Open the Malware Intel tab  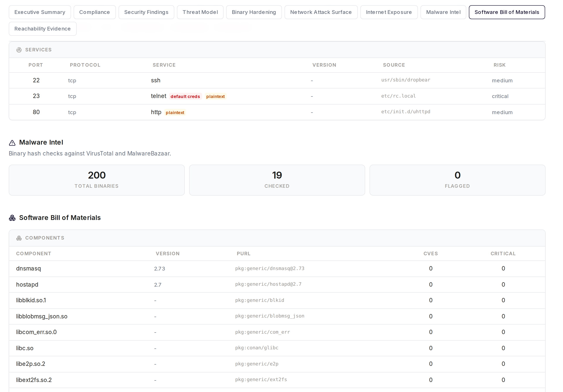(x=443, y=12)
